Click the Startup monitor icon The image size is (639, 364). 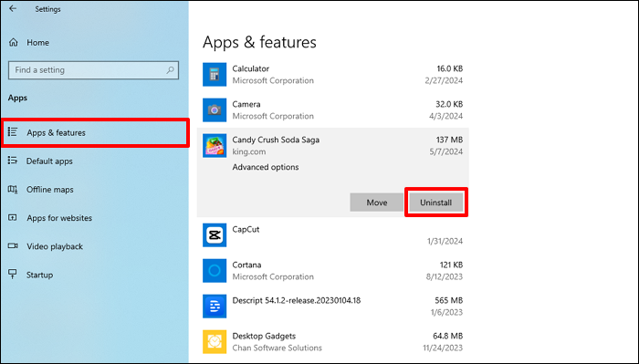pyautogui.click(x=13, y=274)
